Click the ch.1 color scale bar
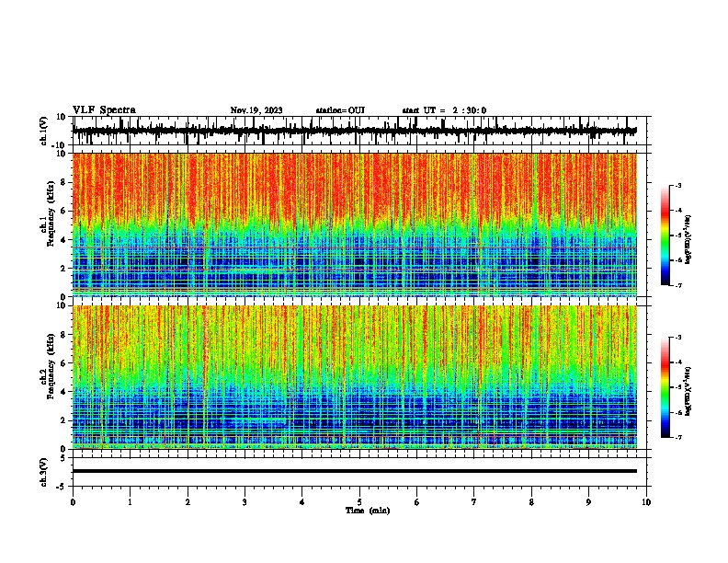The width and height of the screenshot is (728, 563). click(x=665, y=236)
